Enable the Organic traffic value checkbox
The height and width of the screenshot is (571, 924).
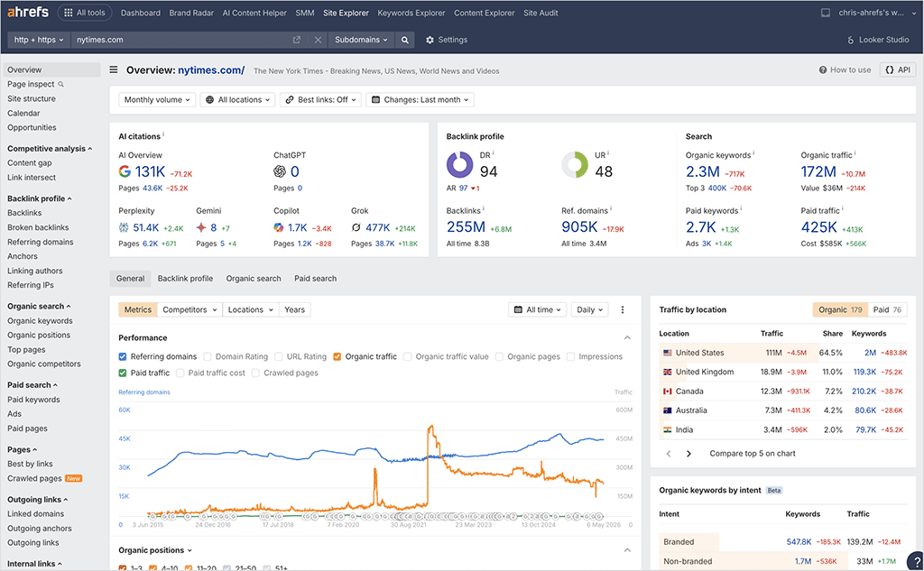click(x=407, y=356)
